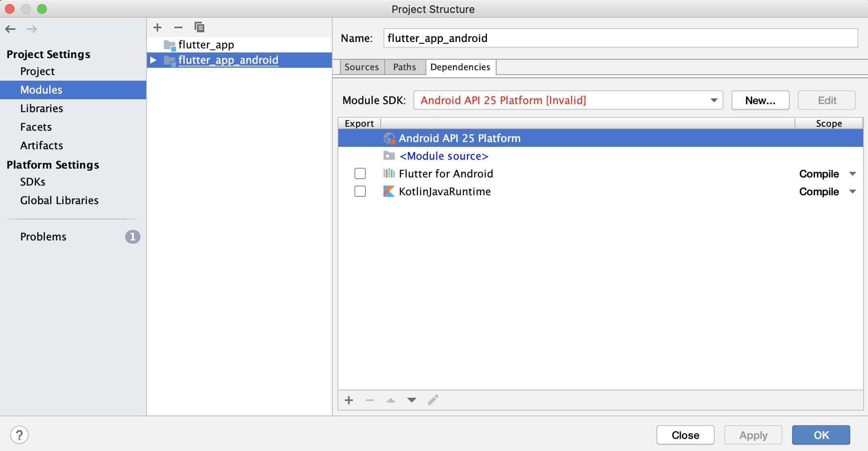Image resolution: width=868 pixels, height=451 pixels.
Task: Select the KotlinJavaRuntime row text
Action: (444, 191)
